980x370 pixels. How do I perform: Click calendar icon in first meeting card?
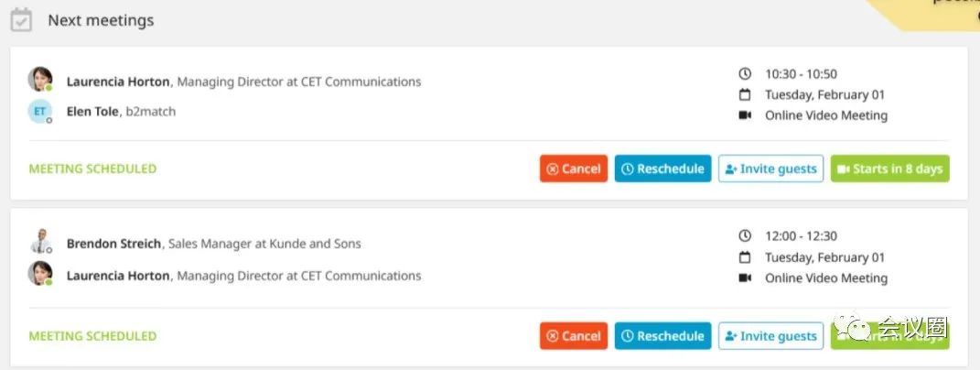[x=744, y=94]
